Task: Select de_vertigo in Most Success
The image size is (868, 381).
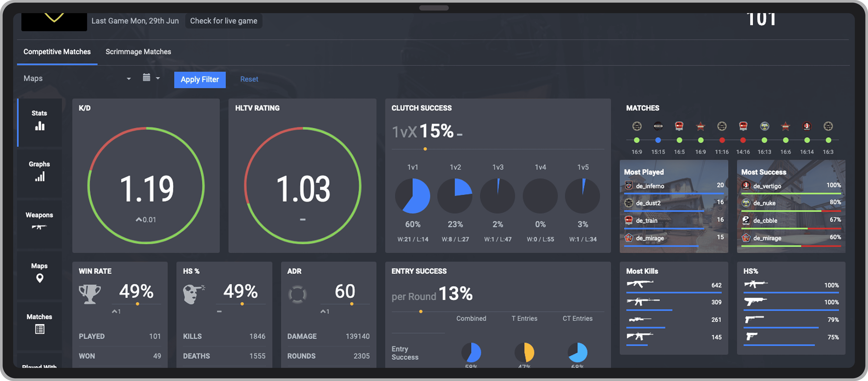Action: click(767, 186)
